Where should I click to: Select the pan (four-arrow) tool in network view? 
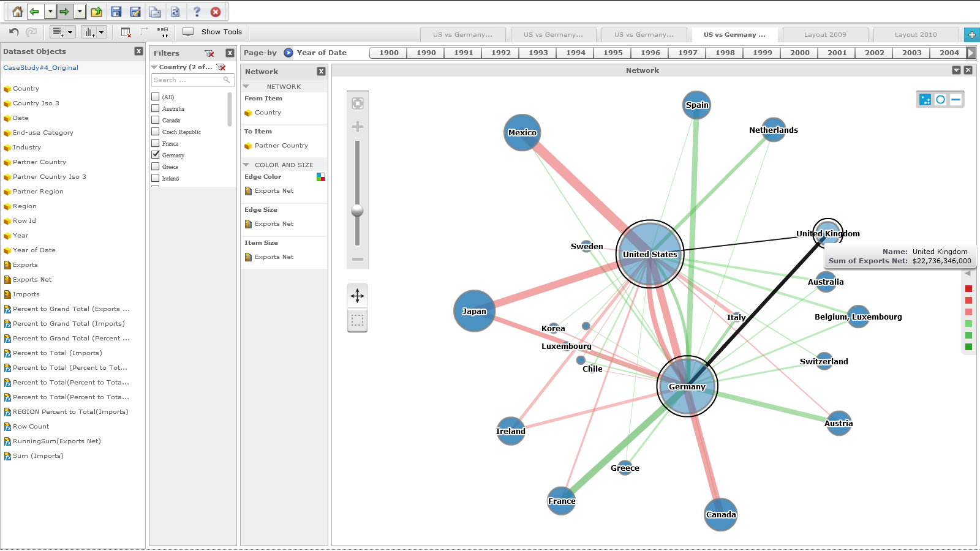pyautogui.click(x=357, y=296)
